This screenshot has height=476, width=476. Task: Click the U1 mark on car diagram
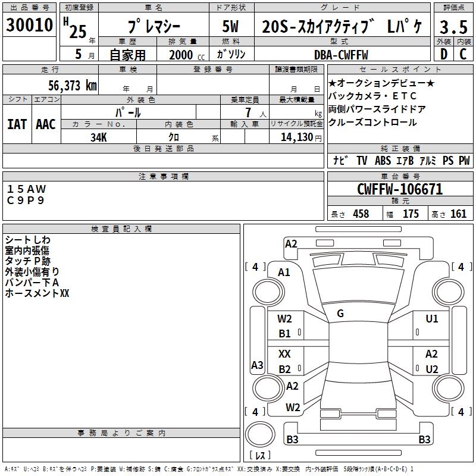(x=432, y=318)
